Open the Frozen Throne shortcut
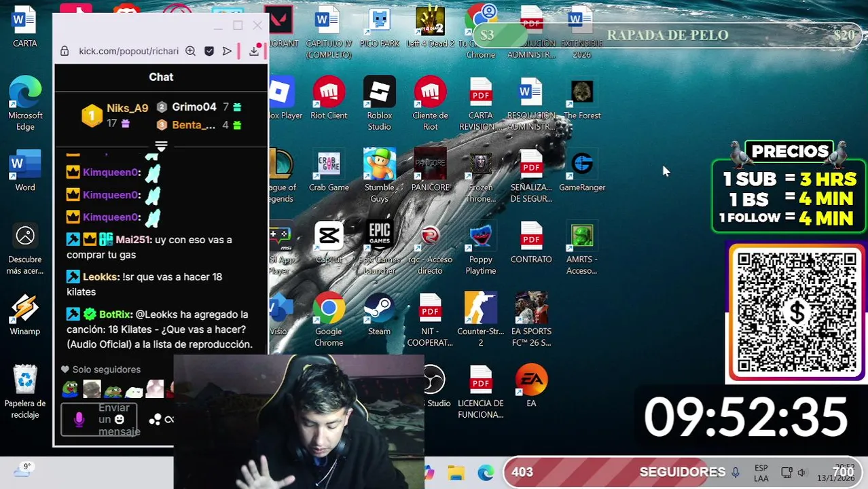 (x=480, y=175)
